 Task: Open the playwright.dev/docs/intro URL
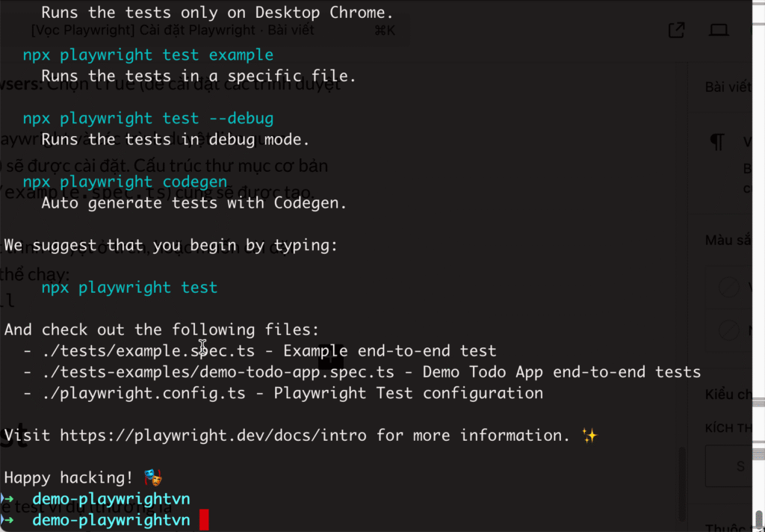[213, 435]
